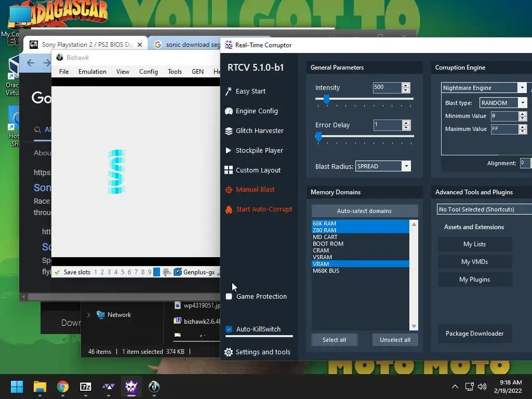Click the Maximum Value FF field
The width and height of the screenshot is (532, 399).
coord(504,129)
